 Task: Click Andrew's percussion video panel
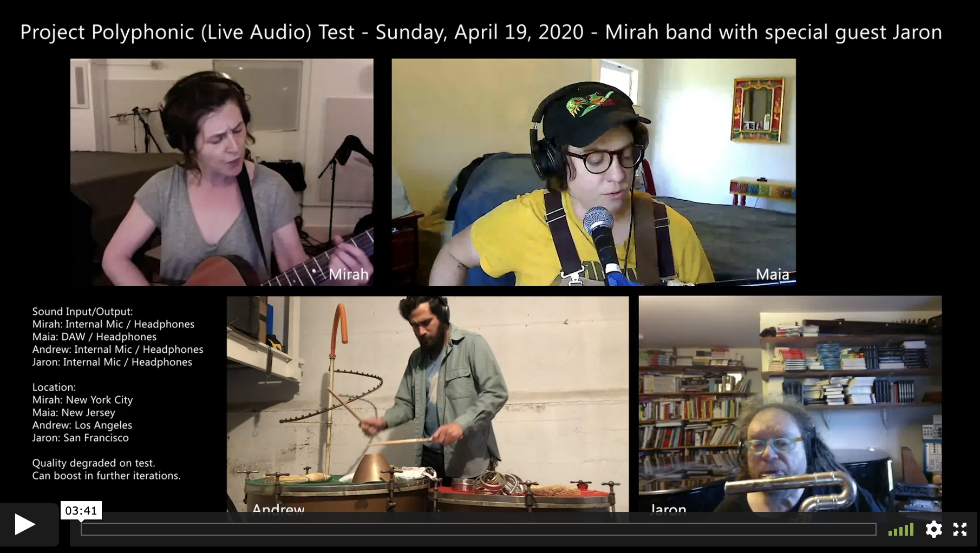point(428,404)
